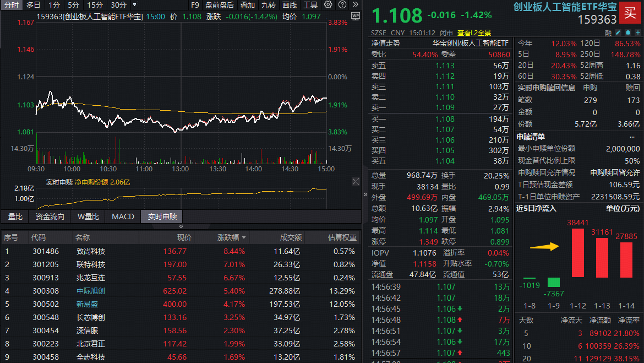This screenshot has height=363, width=644.
Task: Enable the 叠加 overlay option
Action: [248, 5]
